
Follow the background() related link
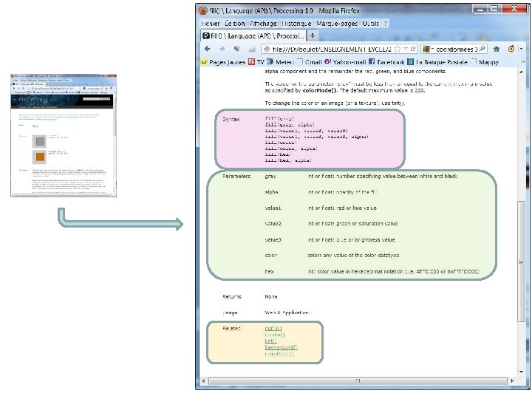[282, 347]
